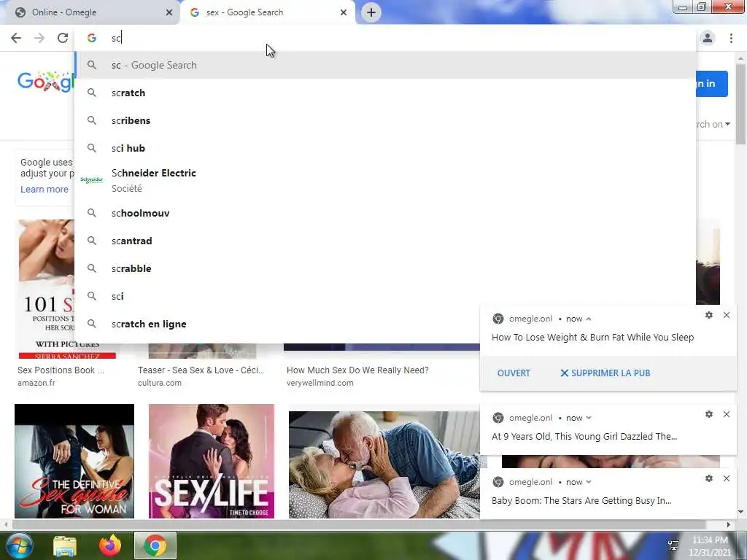This screenshot has height=560, width=747.
Task: Open 'How Much Sex Do We Really Need?' result
Action: click(x=357, y=370)
